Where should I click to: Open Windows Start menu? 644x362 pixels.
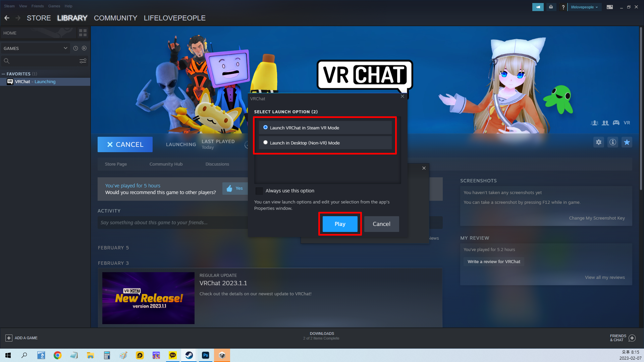(8, 355)
